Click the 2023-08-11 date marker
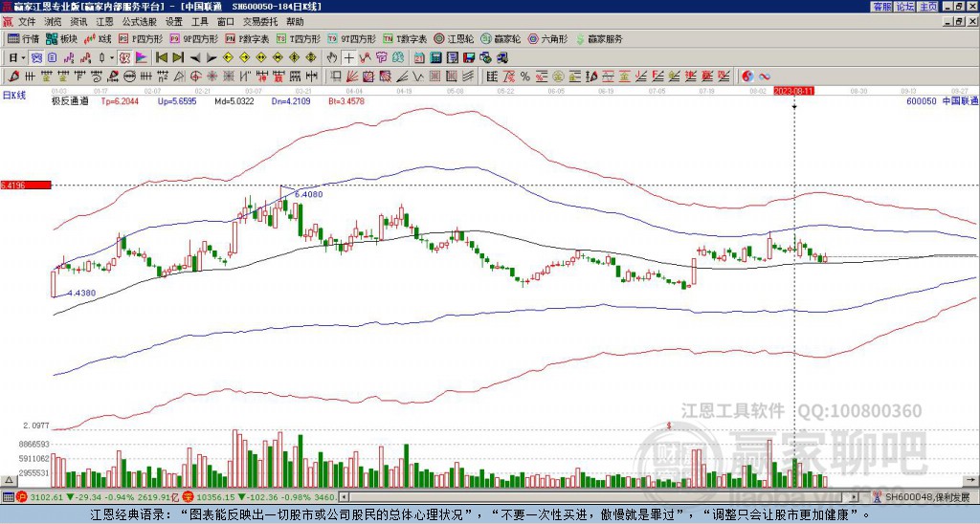 (x=793, y=91)
